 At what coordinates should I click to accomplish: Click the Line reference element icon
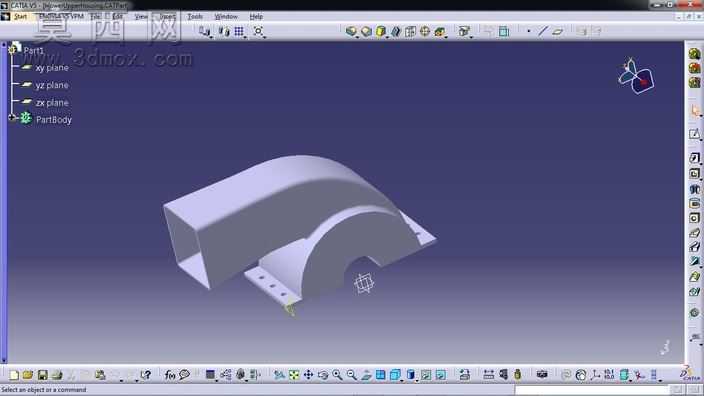[x=543, y=31]
